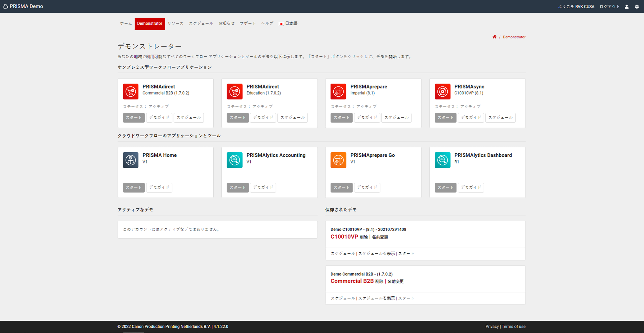The image size is (644, 333).
Task: Click PRISMAdirect Commercial B2B cart icon
Action: click(x=130, y=92)
